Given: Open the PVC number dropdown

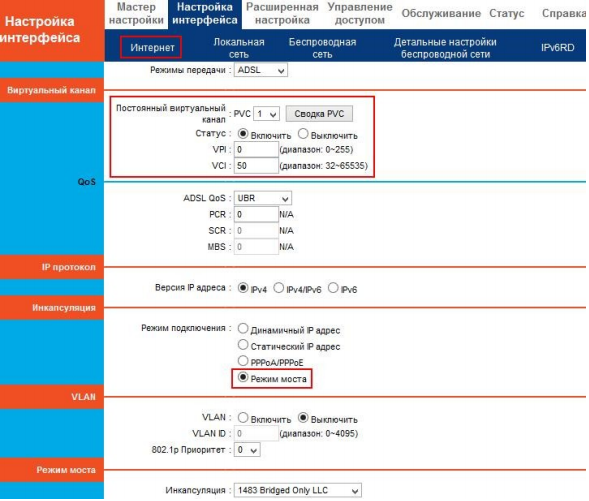Looking at the screenshot, I should pyautogui.click(x=266, y=114).
